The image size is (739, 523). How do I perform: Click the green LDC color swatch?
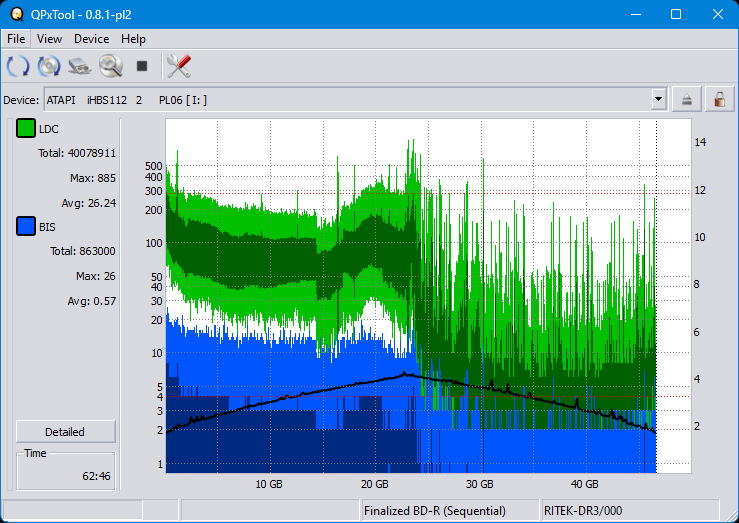pos(26,129)
